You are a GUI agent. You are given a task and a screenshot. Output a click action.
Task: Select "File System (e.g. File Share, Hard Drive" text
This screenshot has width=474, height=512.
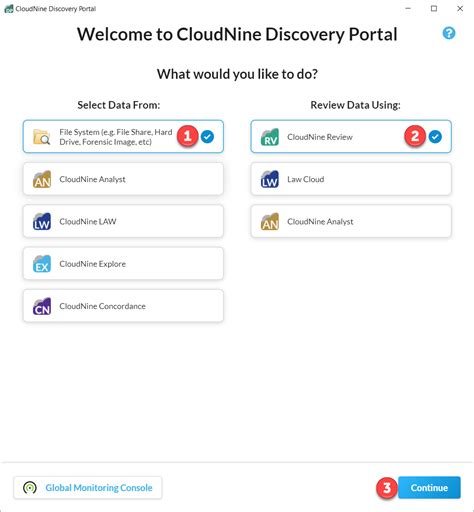(x=116, y=137)
